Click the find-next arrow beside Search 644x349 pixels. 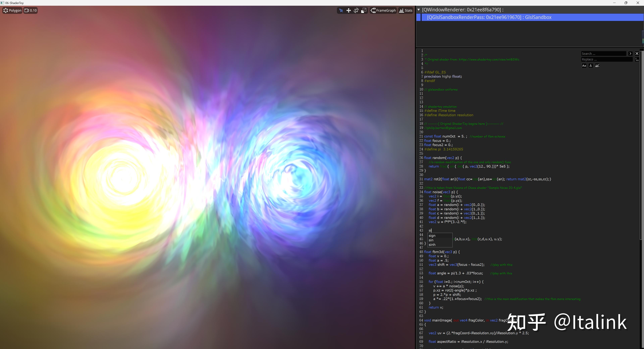631,53
